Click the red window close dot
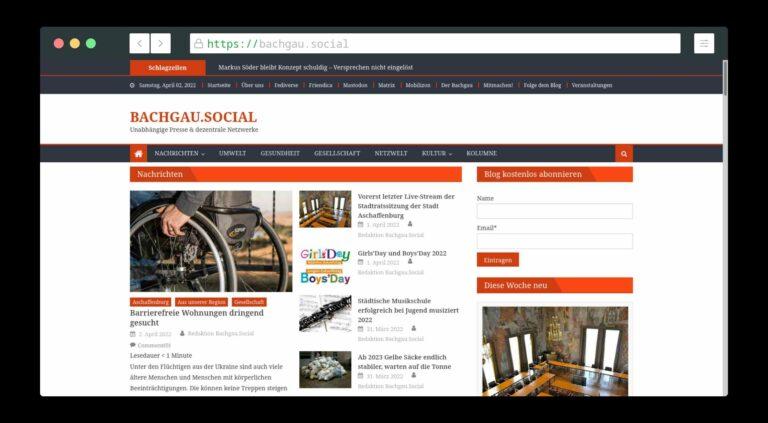Screen dimensions: 768x423 (x=59, y=44)
